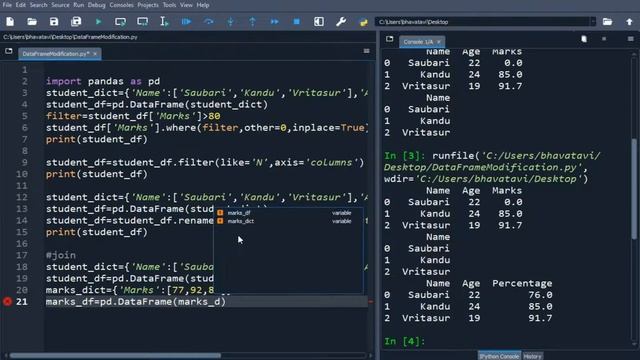Open Preferences wrench icon
The width and height of the screenshot is (640, 360).
point(341,22)
